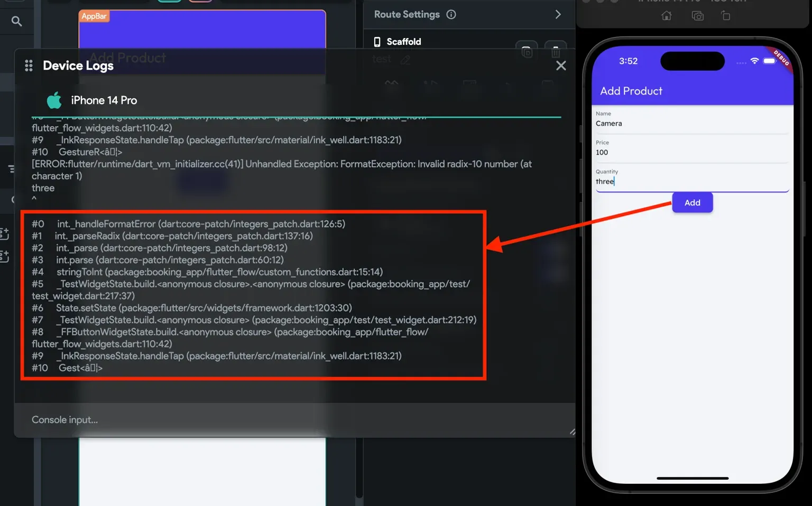Click the Console input field
The image size is (812, 506).
click(294, 420)
